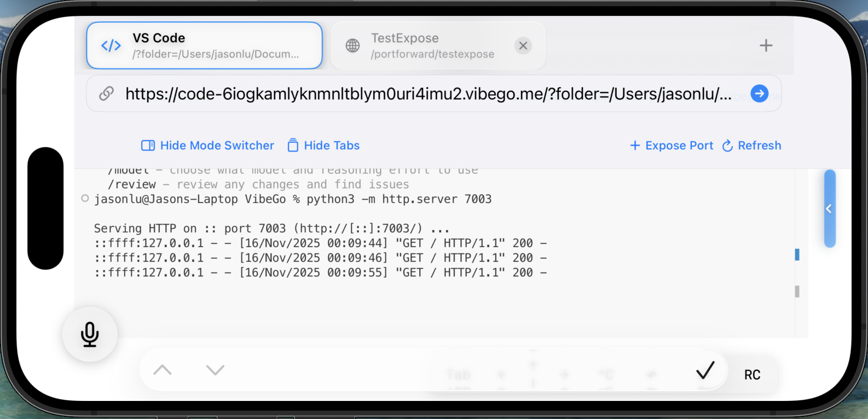The image size is (868, 419).
Task: Click the blue go arrow in address bar
Action: coord(759,94)
